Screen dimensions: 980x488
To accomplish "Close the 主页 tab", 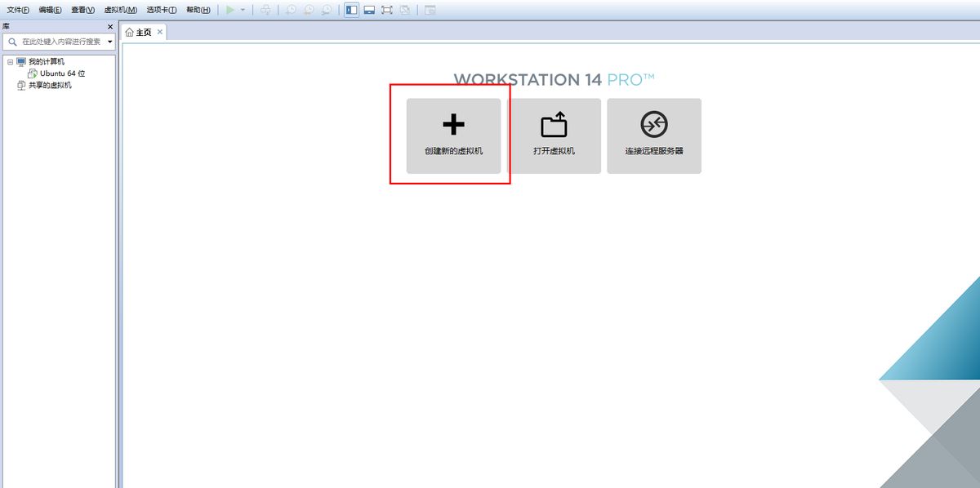I will coord(160,32).
